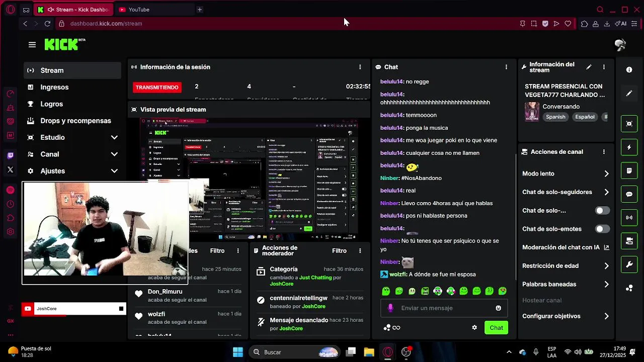644x362 pixels.
Task: Open the emoji picker in message box
Action: point(498,308)
